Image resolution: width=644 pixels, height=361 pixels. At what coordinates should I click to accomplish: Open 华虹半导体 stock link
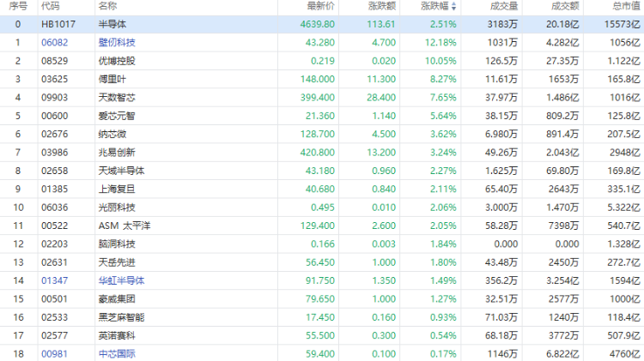[121, 281]
